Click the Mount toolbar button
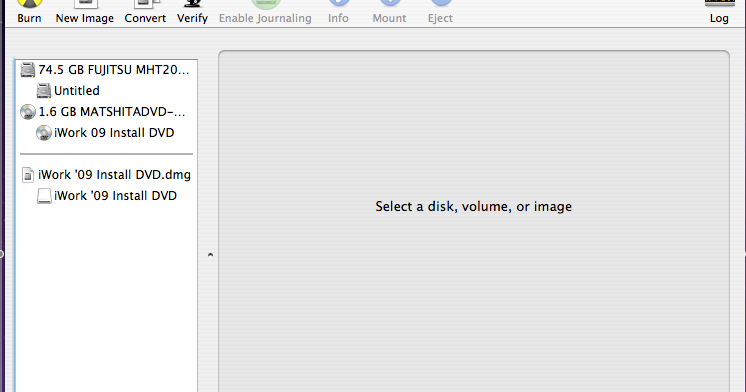Viewport: 746px width, 392px height. click(x=389, y=12)
